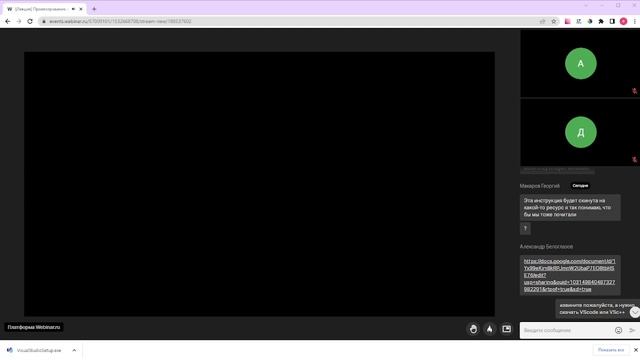Screen dimensions: 640x360
Task: Send the chat message with arrow icon
Action: coord(632,330)
